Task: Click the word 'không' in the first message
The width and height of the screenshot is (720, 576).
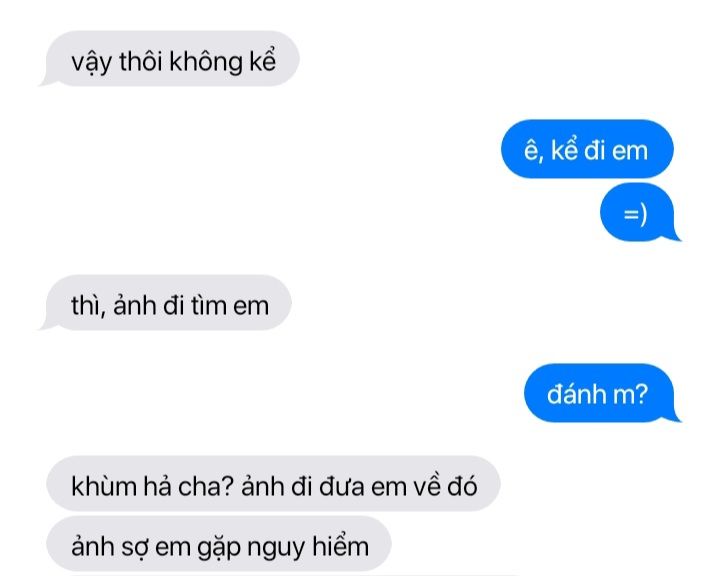Action: point(206,61)
